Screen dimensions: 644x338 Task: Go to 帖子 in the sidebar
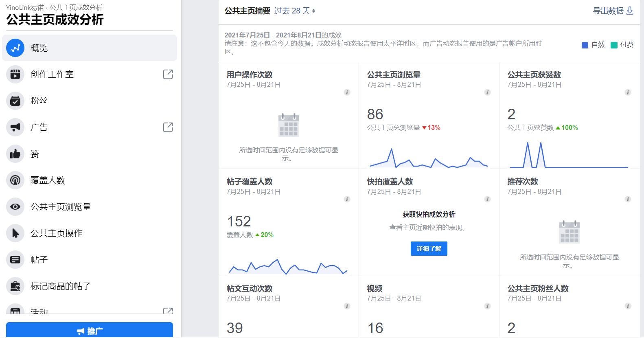(x=90, y=260)
